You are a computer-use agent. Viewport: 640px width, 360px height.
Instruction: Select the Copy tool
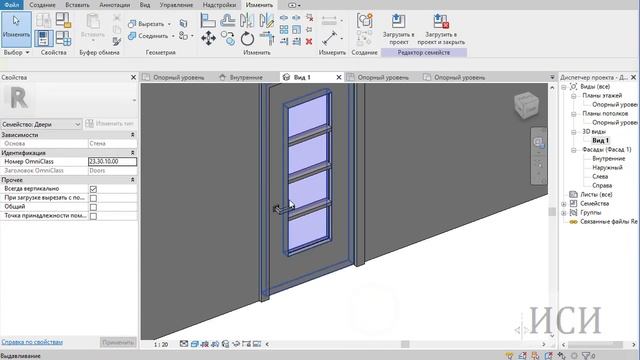tap(228, 38)
